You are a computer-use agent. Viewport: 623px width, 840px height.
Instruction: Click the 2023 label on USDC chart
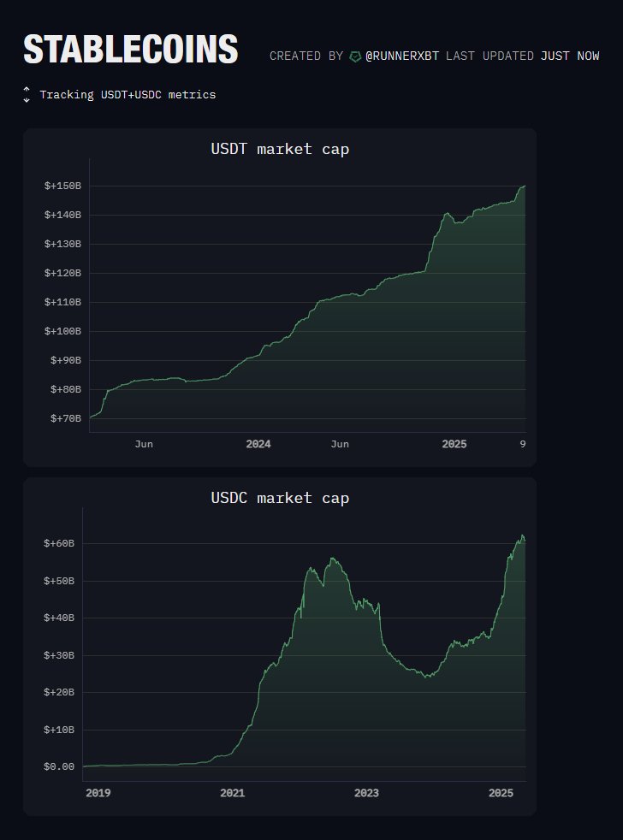point(366,794)
